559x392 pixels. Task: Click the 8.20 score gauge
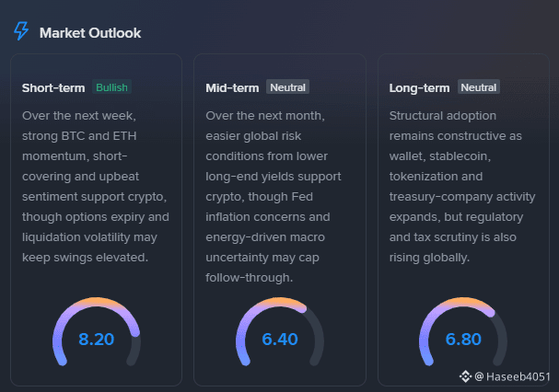pos(97,333)
